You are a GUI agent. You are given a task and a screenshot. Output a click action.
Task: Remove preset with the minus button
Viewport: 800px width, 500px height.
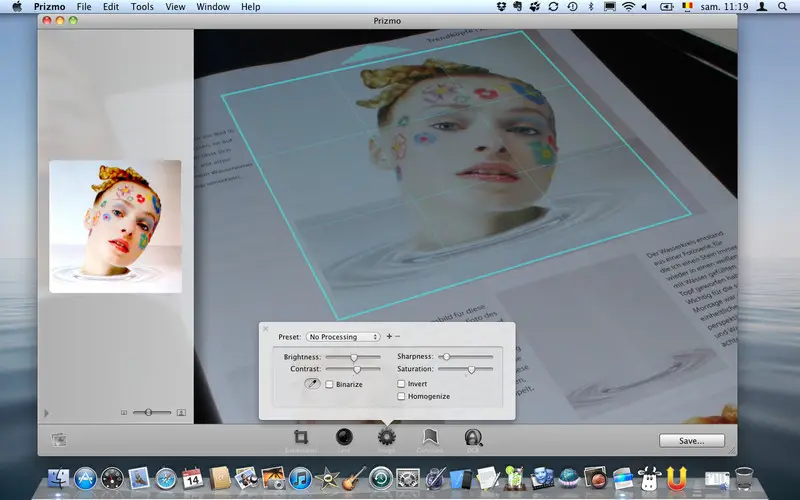click(397, 336)
